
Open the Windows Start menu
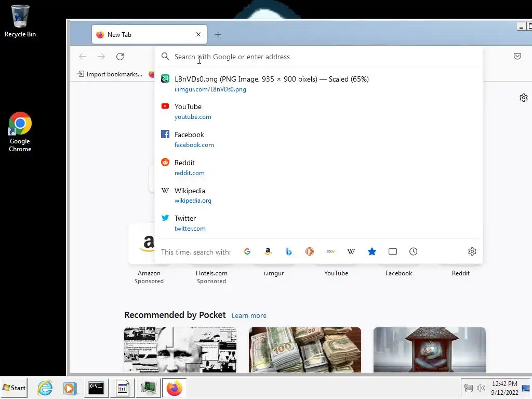tap(14, 388)
